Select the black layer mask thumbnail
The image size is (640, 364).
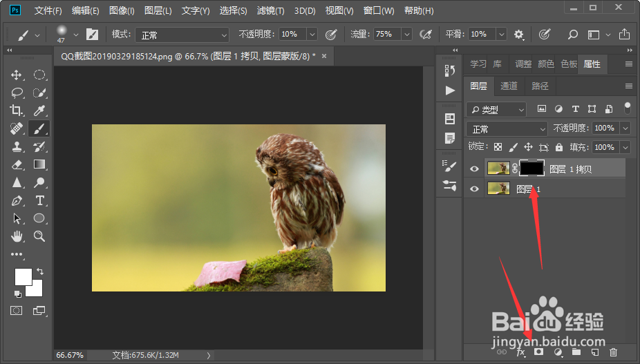pos(532,168)
